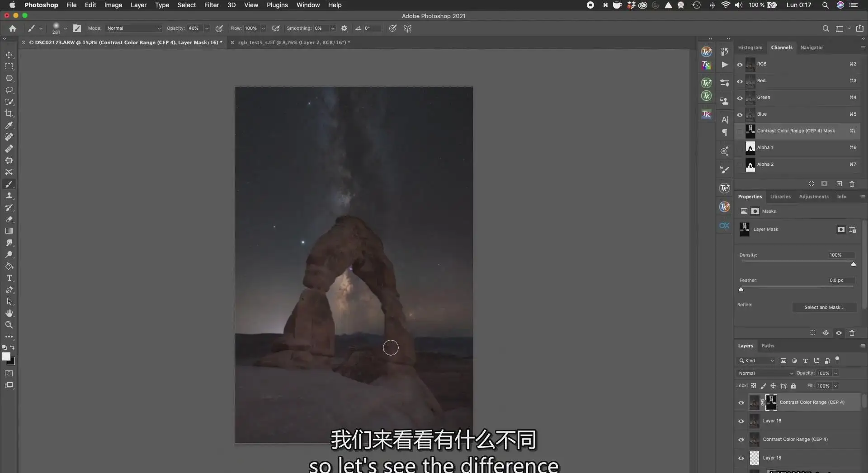Viewport: 868px width, 473px height.
Task: Select the Zoom tool
Action: click(9, 325)
